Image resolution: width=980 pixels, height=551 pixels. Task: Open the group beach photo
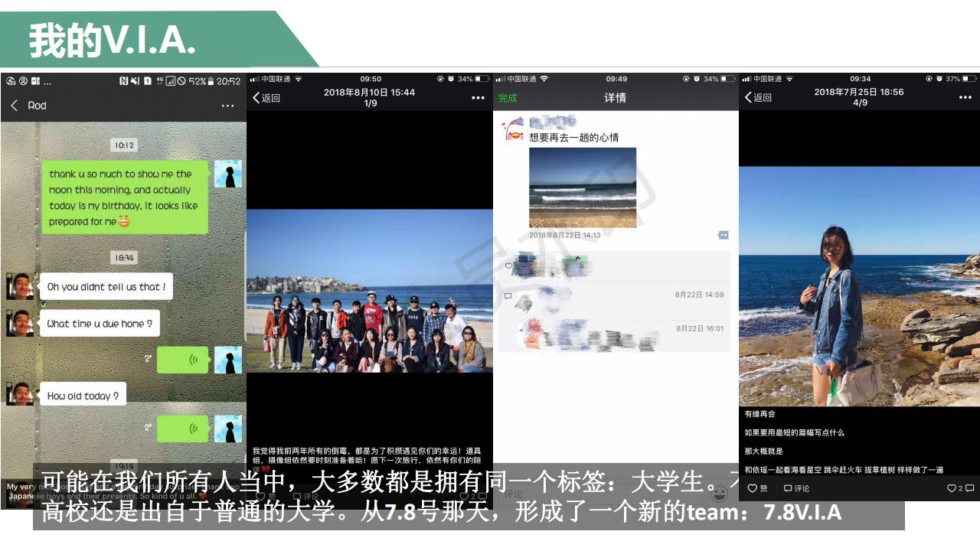(x=369, y=291)
